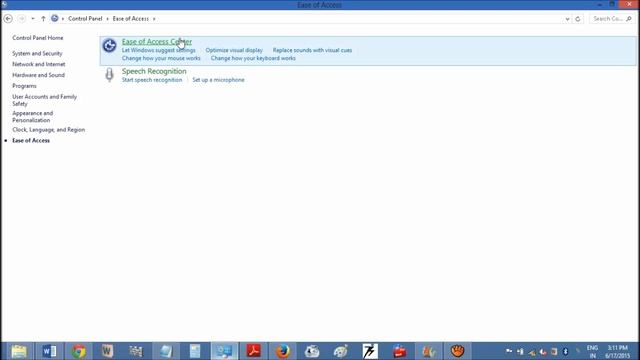The image size is (640, 360).
Task: Open recent locations dropdown arrow
Action: click(x=33, y=18)
